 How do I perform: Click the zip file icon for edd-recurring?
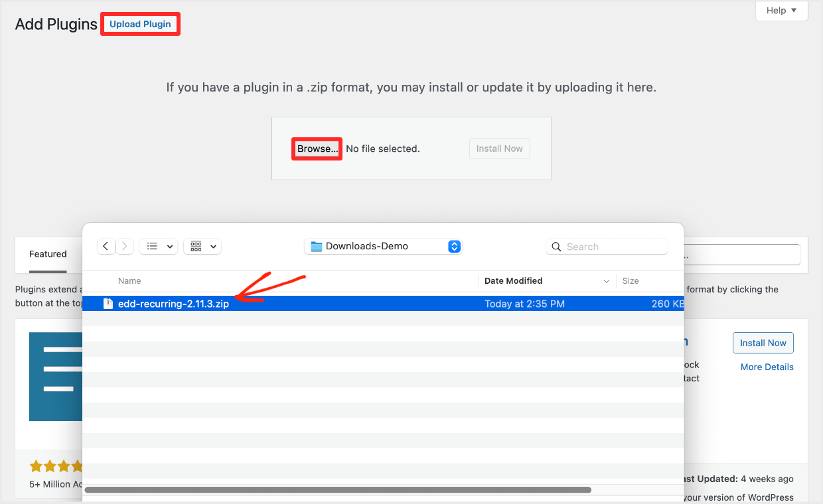[108, 304]
